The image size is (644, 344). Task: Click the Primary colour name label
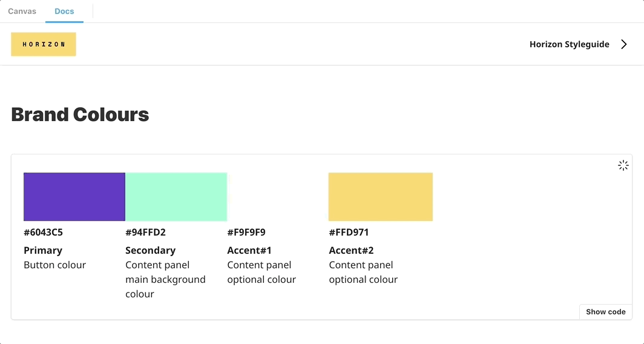click(43, 250)
